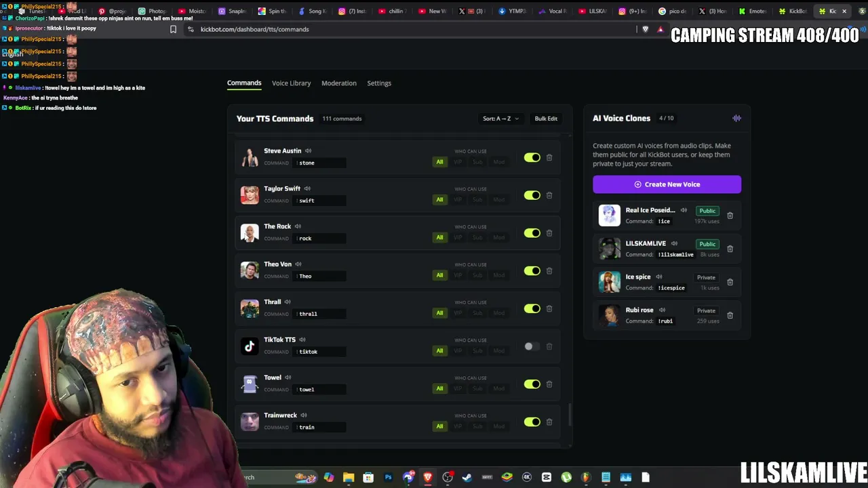Delete the Towel command

click(549, 384)
